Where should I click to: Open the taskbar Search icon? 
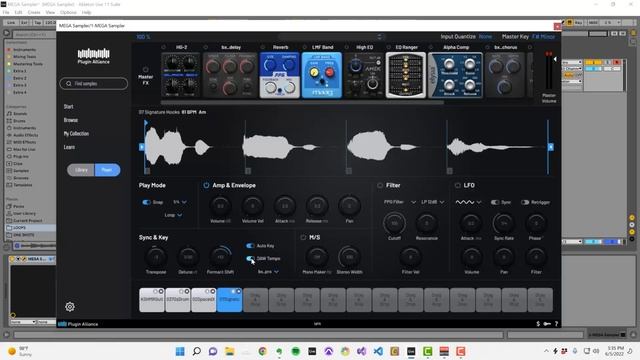196,351
